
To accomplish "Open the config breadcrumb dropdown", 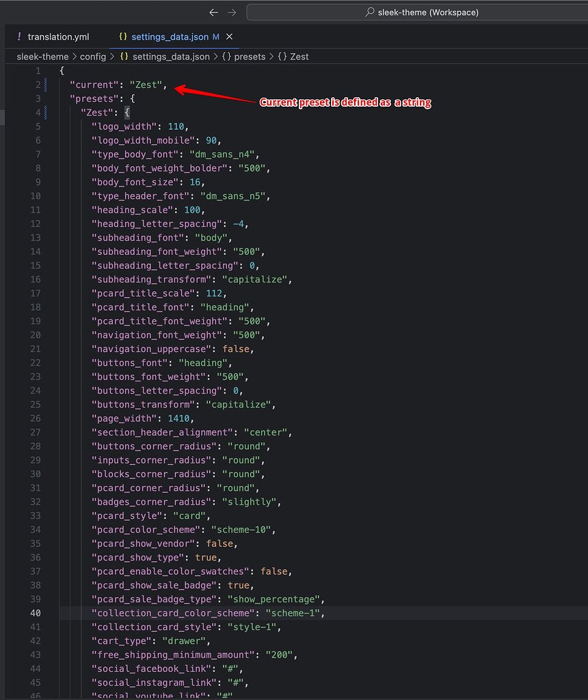I will [x=93, y=57].
